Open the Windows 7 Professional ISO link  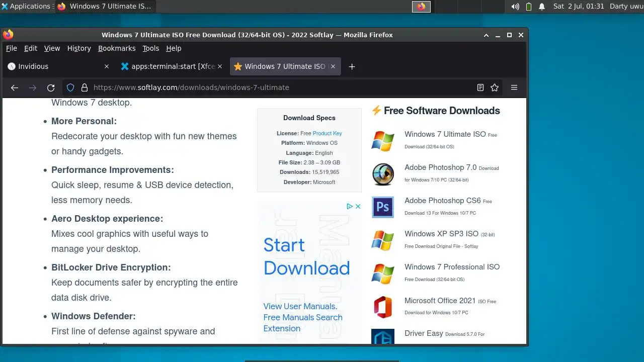[x=452, y=267]
